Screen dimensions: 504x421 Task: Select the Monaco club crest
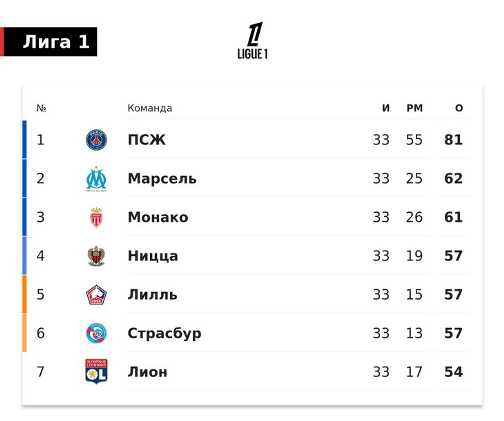96,217
